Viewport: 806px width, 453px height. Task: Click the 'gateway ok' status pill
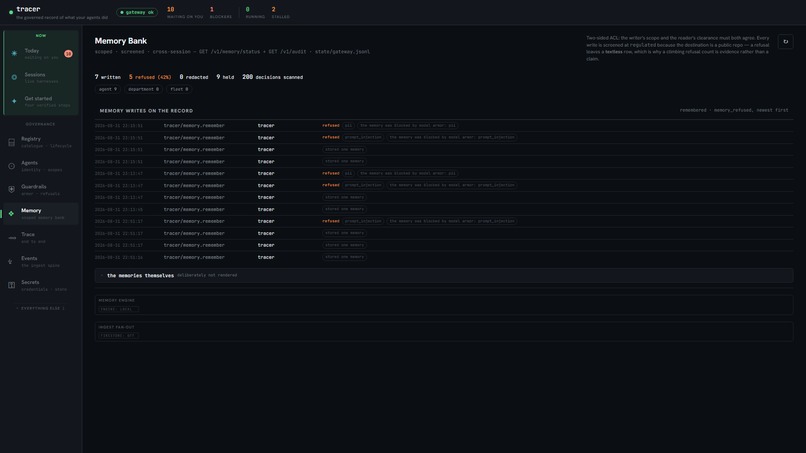click(x=137, y=12)
